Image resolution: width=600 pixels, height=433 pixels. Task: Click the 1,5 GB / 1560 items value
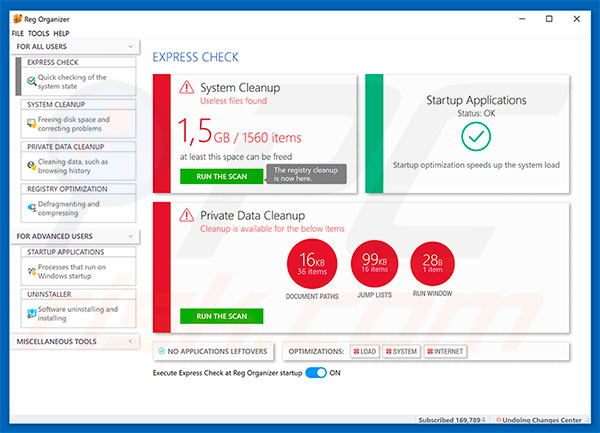(x=240, y=132)
